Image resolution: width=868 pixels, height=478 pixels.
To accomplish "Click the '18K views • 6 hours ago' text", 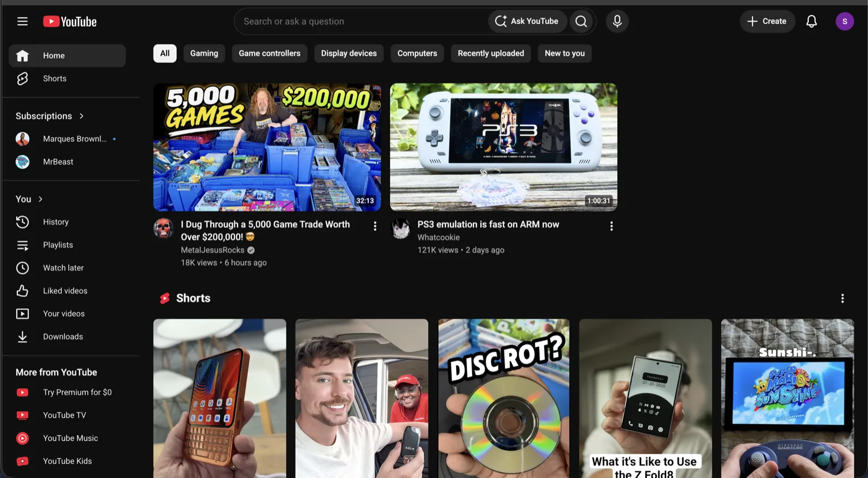I will [224, 263].
